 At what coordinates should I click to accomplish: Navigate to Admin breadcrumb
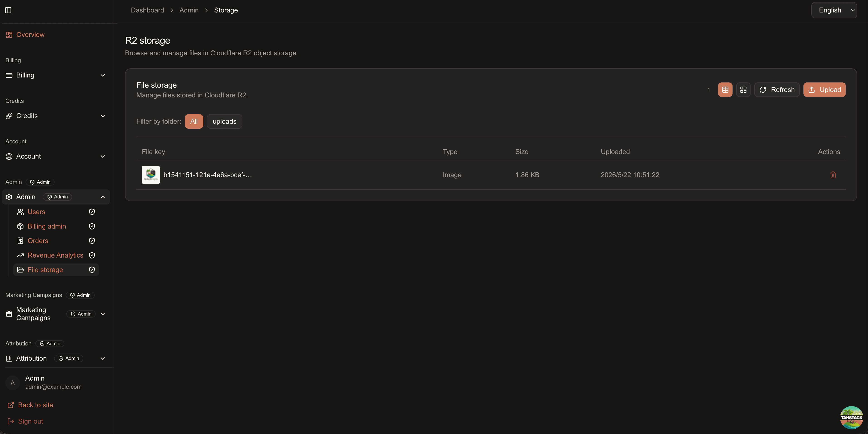189,10
